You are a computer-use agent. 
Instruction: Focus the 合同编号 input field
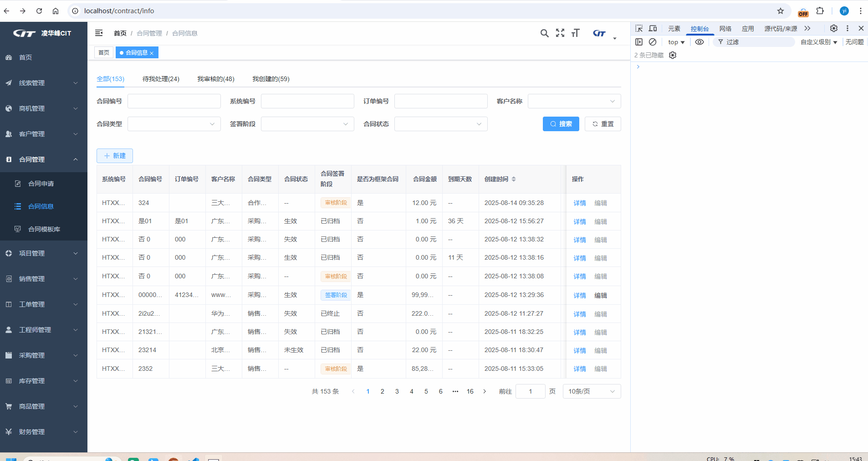coord(174,101)
